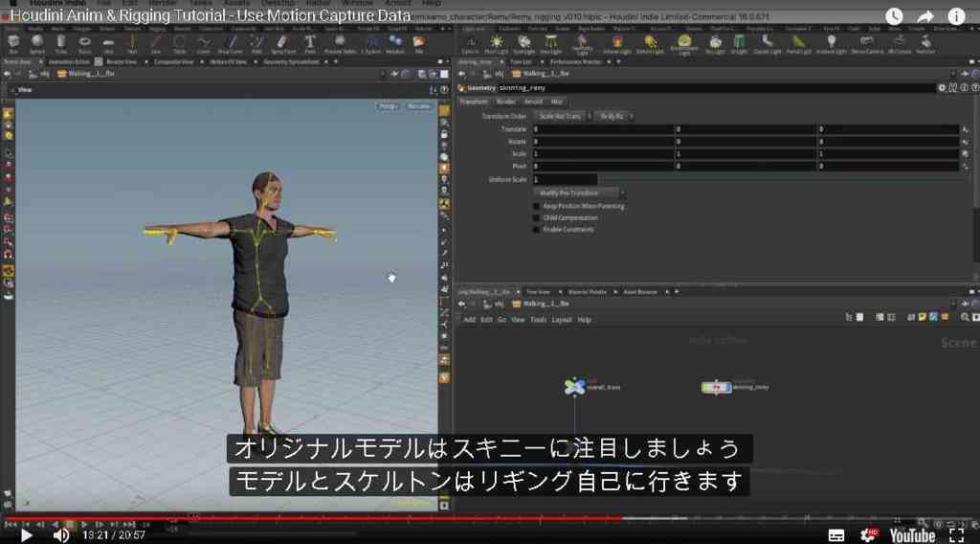Toggle Enable Constraints checkbox

536,230
